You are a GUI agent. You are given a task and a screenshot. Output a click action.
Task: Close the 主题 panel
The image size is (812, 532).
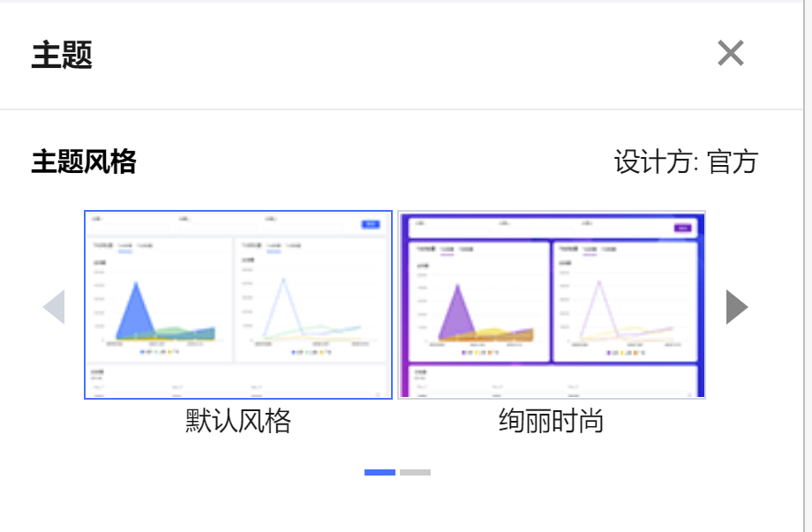coord(730,53)
